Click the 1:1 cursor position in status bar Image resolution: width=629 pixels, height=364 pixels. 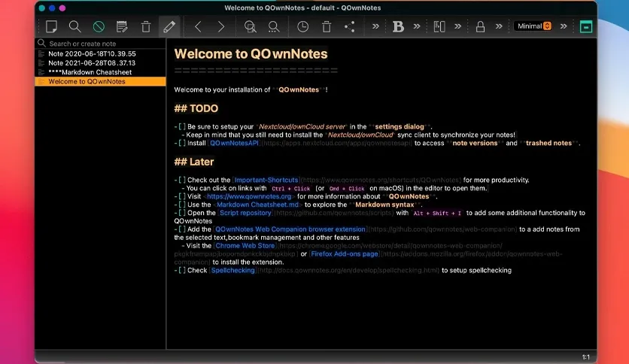coord(585,356)
